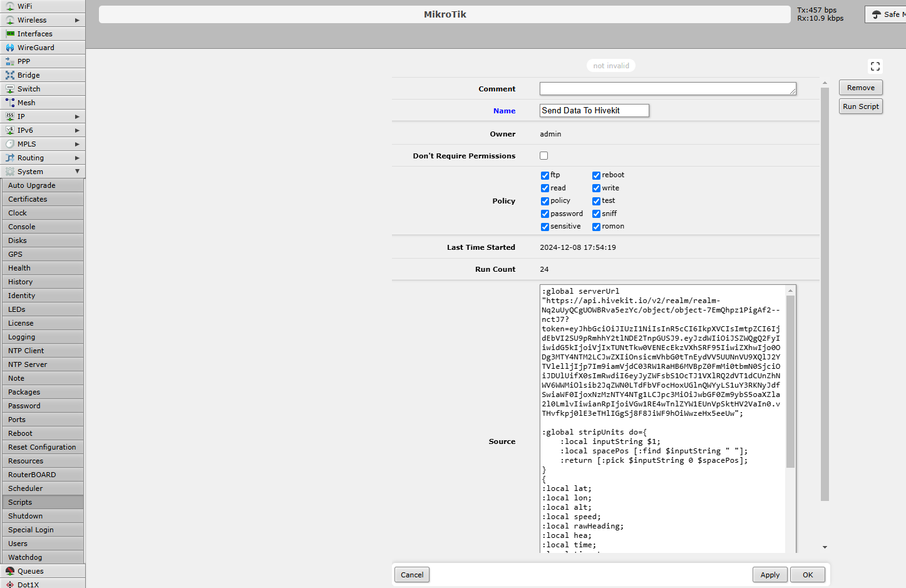Screen dimensions: 906x588
Task: Click the MPLS icon
Action: tap(10, 144)
